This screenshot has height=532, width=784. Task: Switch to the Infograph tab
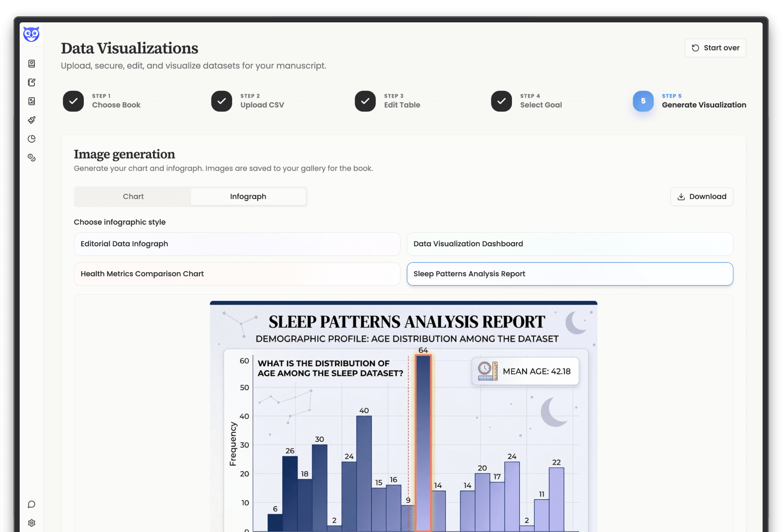(x=248, y=196)
